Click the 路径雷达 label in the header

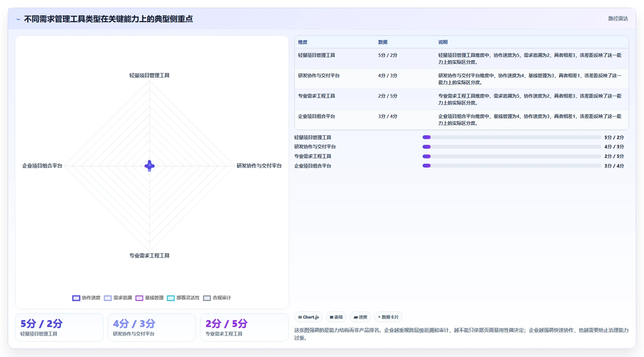[618, 18]
